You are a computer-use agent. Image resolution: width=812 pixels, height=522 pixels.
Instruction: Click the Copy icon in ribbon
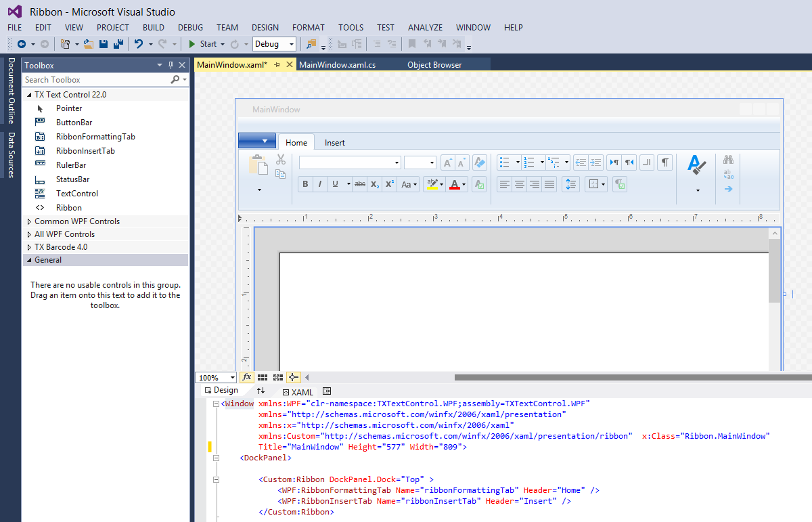(x=281, y=174)
